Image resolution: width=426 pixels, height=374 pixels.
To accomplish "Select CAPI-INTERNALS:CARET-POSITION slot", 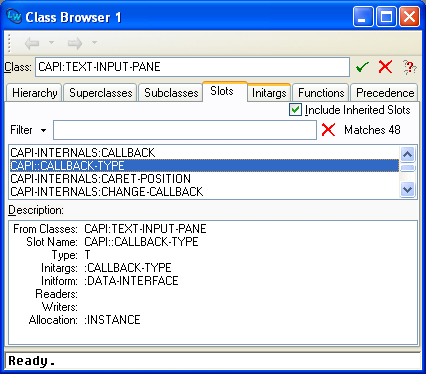I will (204, 179).
